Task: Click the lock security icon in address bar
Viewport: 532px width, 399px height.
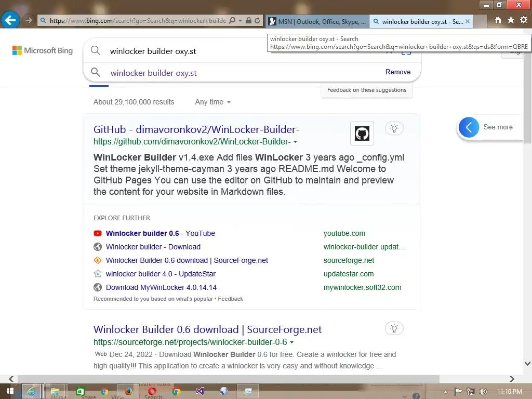Action: click(x=249, y=20)
